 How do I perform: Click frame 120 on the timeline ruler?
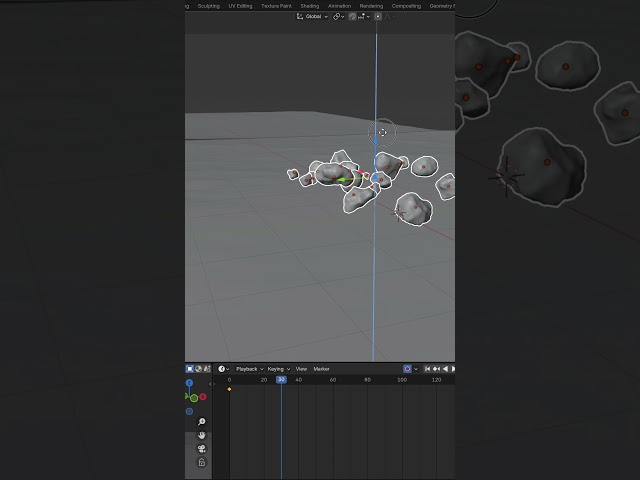click(x=436, y=380)
